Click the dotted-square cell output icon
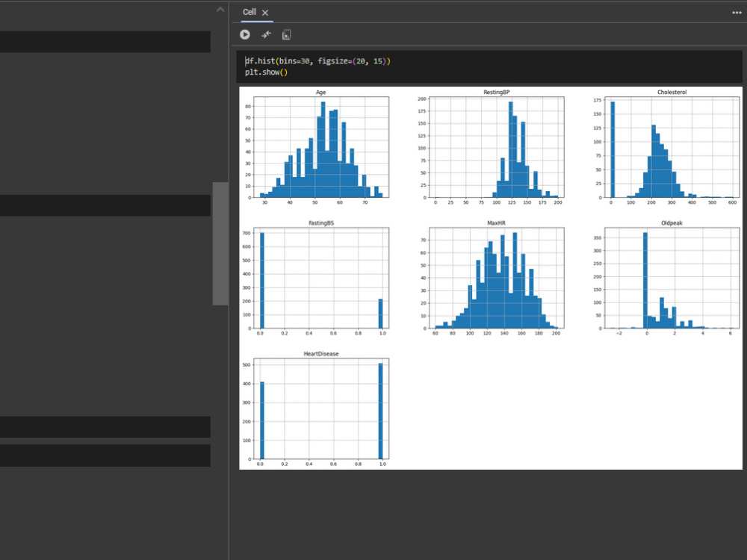747x560 pixels. 286,34
